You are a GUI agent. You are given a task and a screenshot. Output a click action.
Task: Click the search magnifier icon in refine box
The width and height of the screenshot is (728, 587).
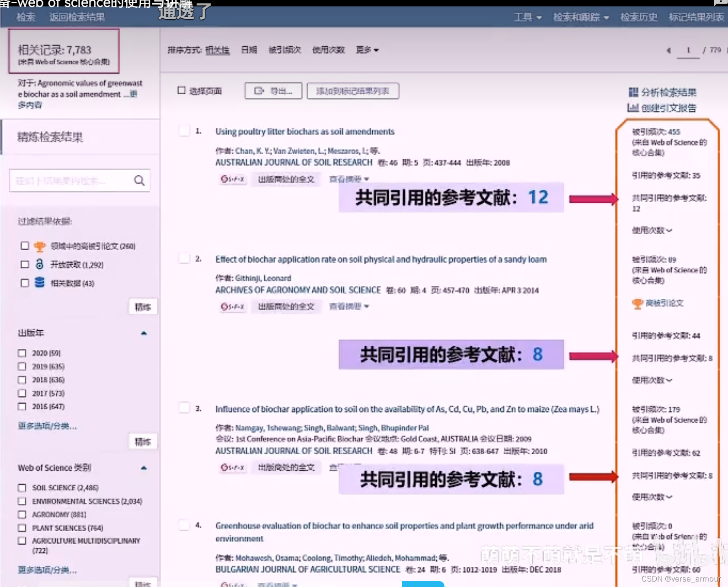[x=139, y=181]
